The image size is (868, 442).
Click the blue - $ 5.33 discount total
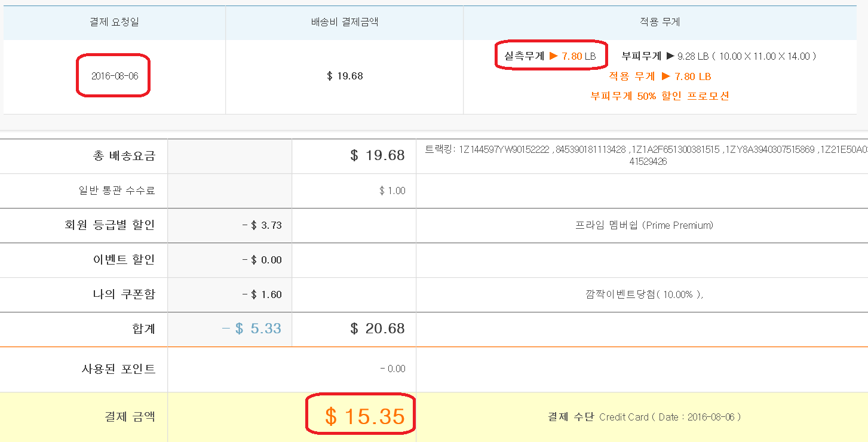coord(251,329)
